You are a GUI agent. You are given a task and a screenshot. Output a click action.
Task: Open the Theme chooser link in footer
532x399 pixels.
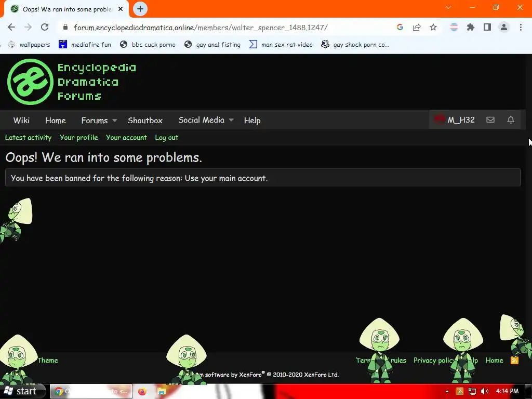[x=48, y=361]
